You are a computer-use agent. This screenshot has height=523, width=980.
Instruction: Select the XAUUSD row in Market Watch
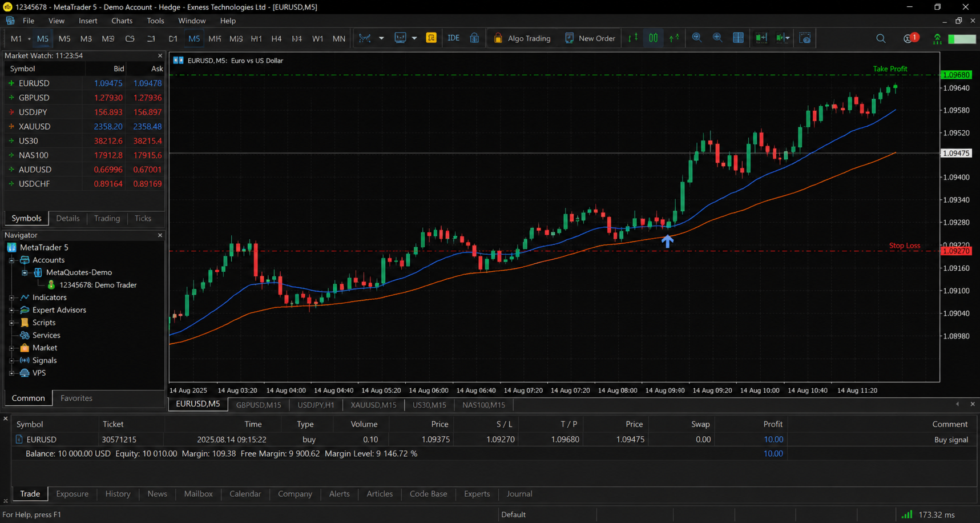84,126
